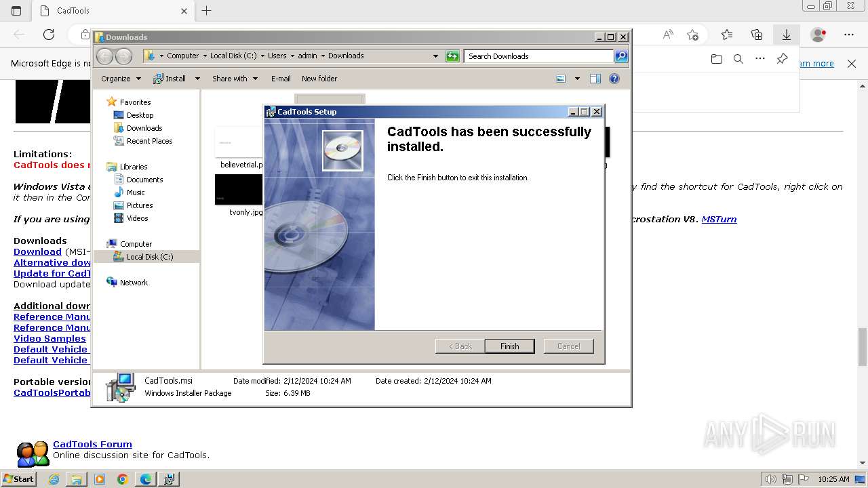Click the Edge profile avatar icon

[x=818, y=35]
